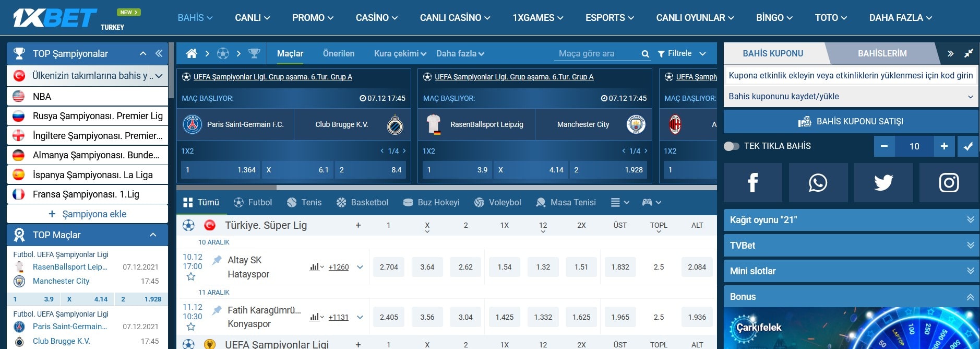Confirm one-click bet amount checkmark
The width and height of the screenshot is (980, 349).
point(968,146)
